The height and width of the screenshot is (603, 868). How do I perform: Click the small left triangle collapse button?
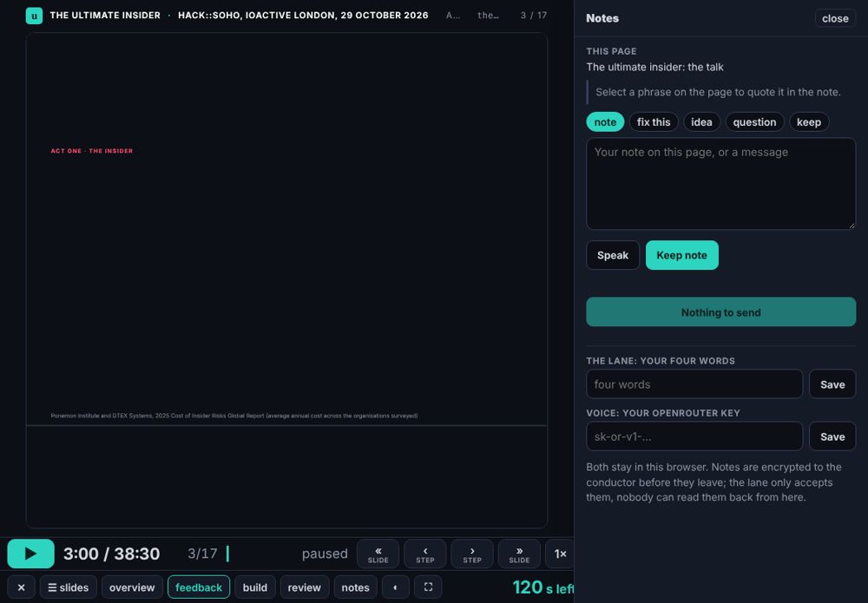coord(395,587)
